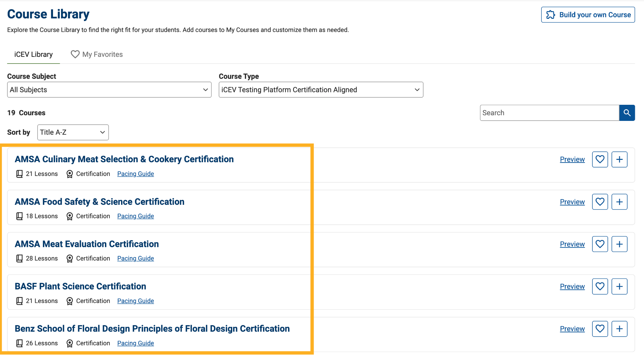Click the search magnifier icon button
Viewport: 644px width, 356px height.
click(627, 113)
